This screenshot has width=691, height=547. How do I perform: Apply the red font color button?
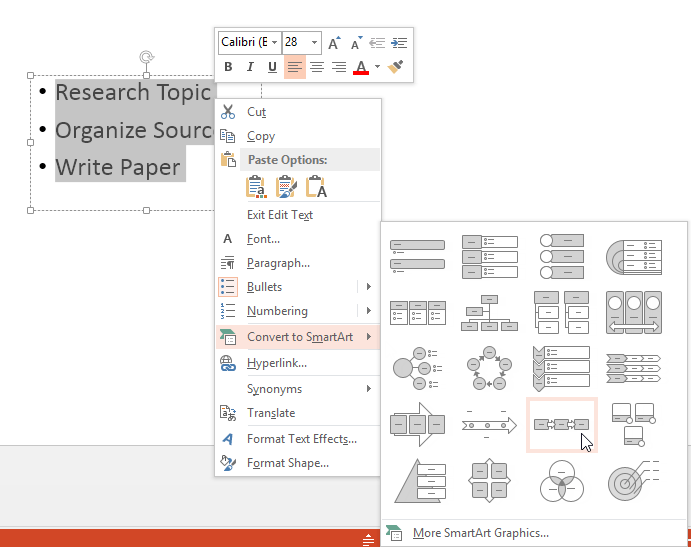click(361, 67)
